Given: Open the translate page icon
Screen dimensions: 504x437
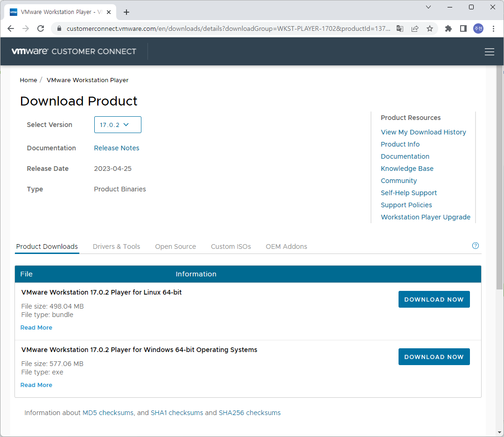Looking at the screenshot, I should (400, 28).
